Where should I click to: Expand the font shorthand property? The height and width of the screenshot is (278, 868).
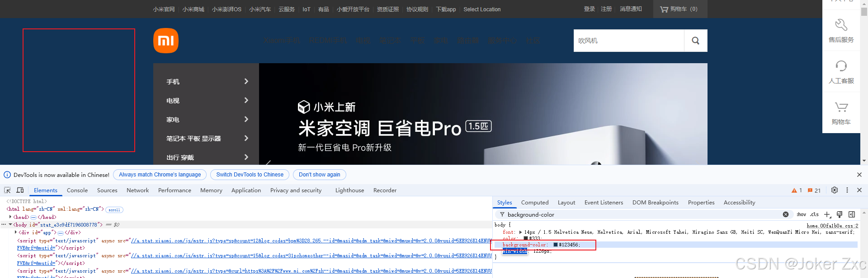click(x=520, y=232)
